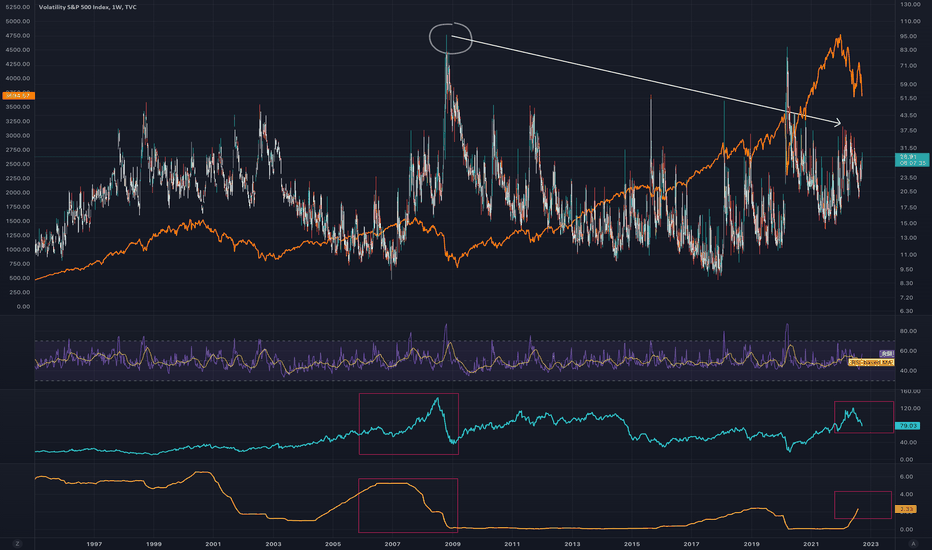This screenshot has width=932, height=550.
Task: Click the 95.00 label on right axis
Action: pyautogui.click(x=908, y=36)
